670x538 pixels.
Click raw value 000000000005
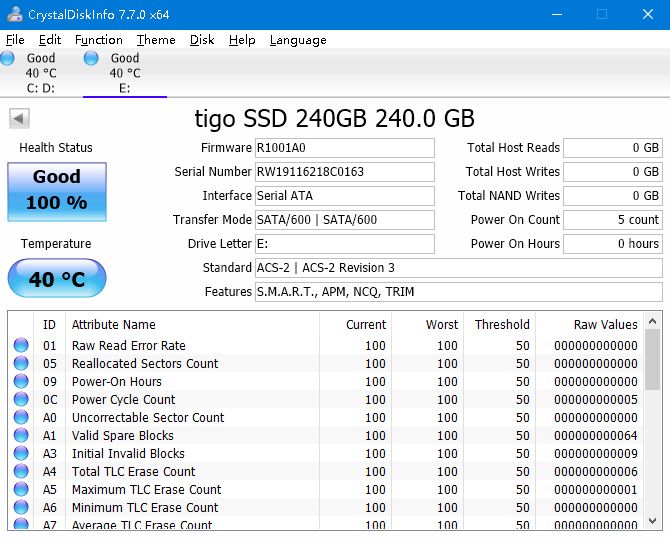click(596, 399)
